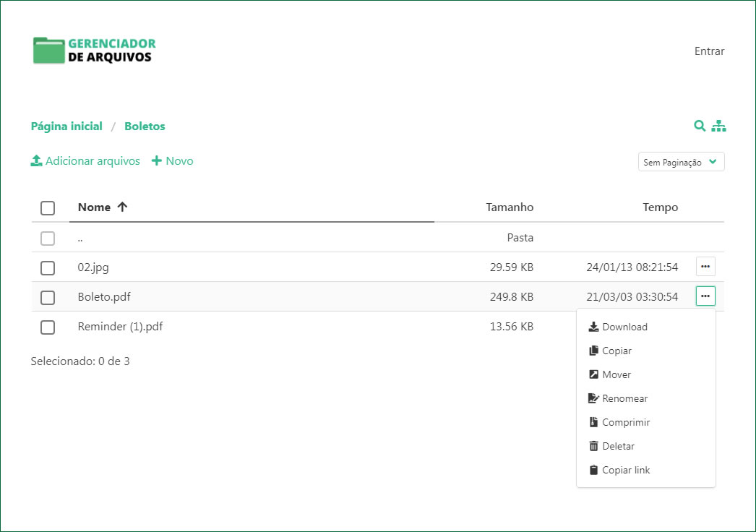Toggle the select-all checkbox in header

[48, 208]
